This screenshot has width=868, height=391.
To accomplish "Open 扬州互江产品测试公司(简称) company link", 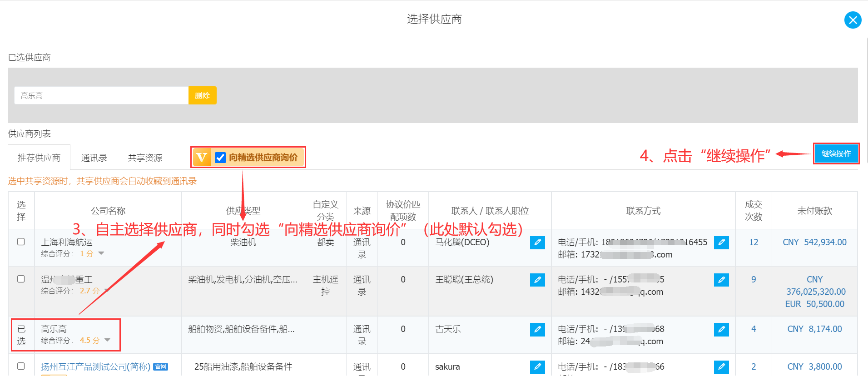I will tap(95, 366).
